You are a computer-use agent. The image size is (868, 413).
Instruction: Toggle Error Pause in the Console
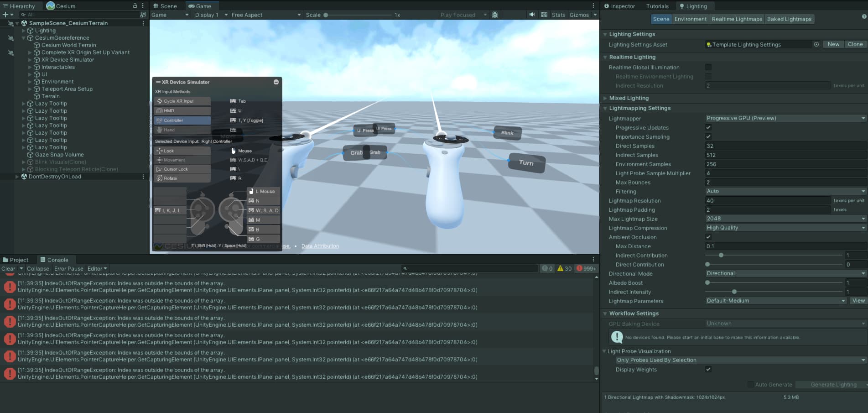pyautogui.click(x=69, y=269)
